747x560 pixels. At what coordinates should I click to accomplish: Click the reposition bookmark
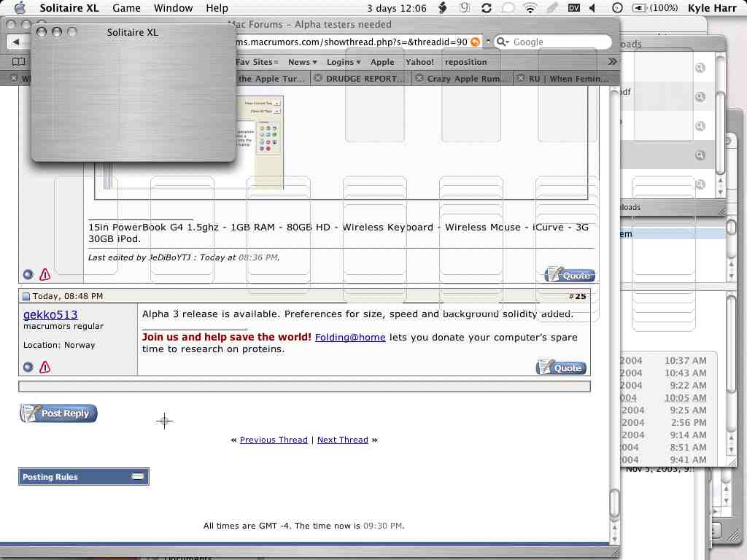(x=465, y=62)
